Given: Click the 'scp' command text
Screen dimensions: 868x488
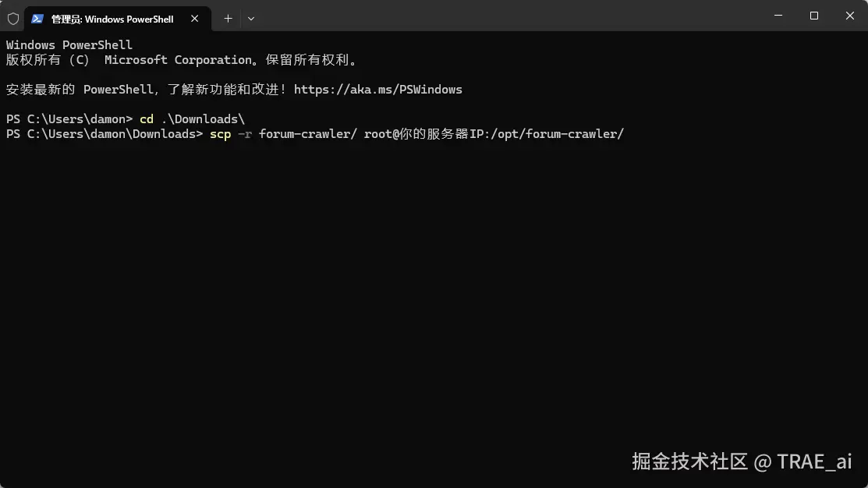Looking at the screenshot, I should point(221,134).
